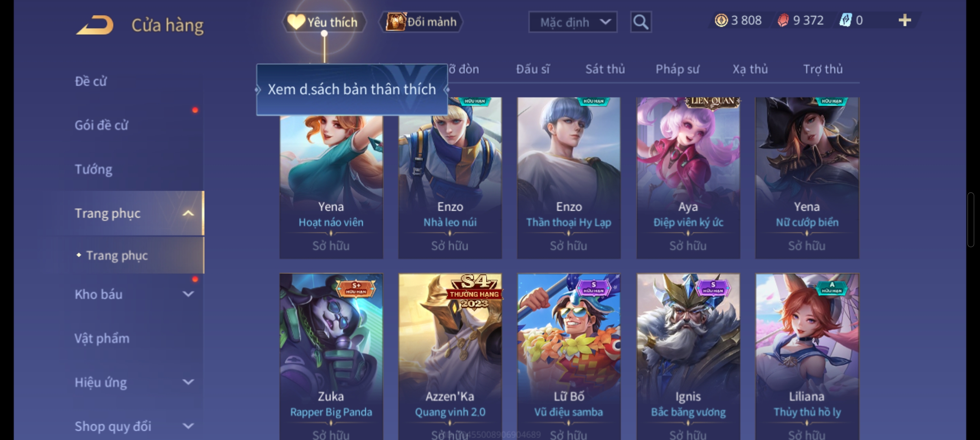Switch to the Pháp sư tab
980x440 pixels.
coord(677,69)
